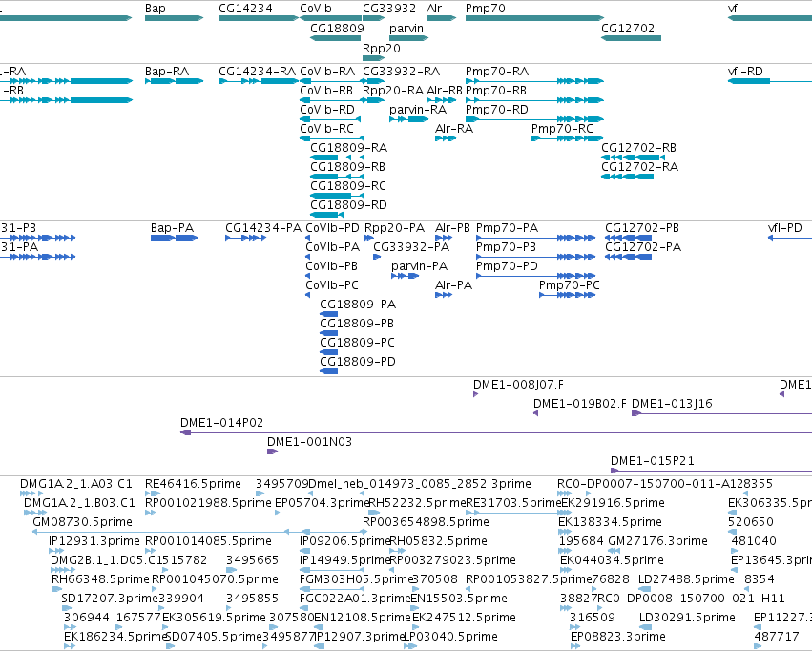Click the RE46416.5prime EST label
The height and width of the screenshot is (651, 812).
pyautogui.click(x=193, y=484)
